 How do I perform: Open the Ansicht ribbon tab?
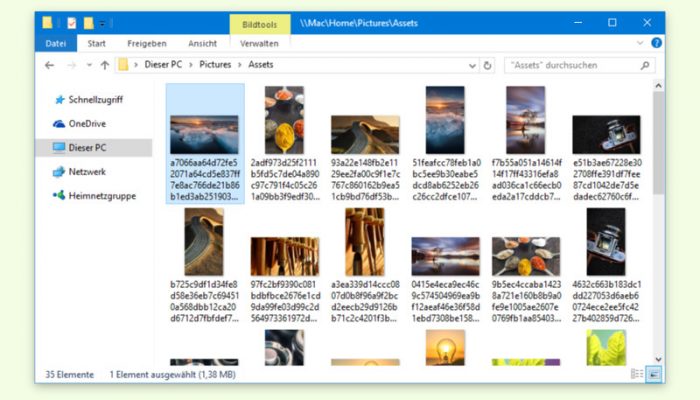(202, 43)
